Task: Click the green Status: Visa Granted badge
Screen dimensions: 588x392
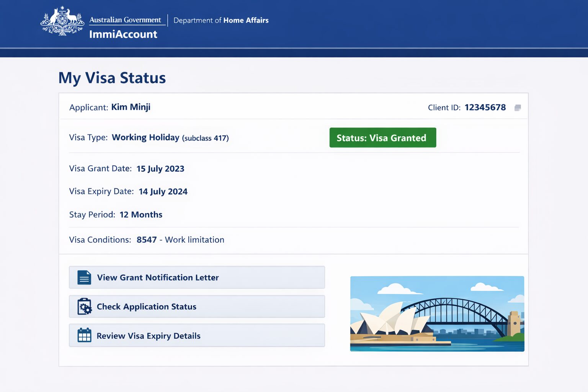Action: pyautogui.click(x=382, y=138)
